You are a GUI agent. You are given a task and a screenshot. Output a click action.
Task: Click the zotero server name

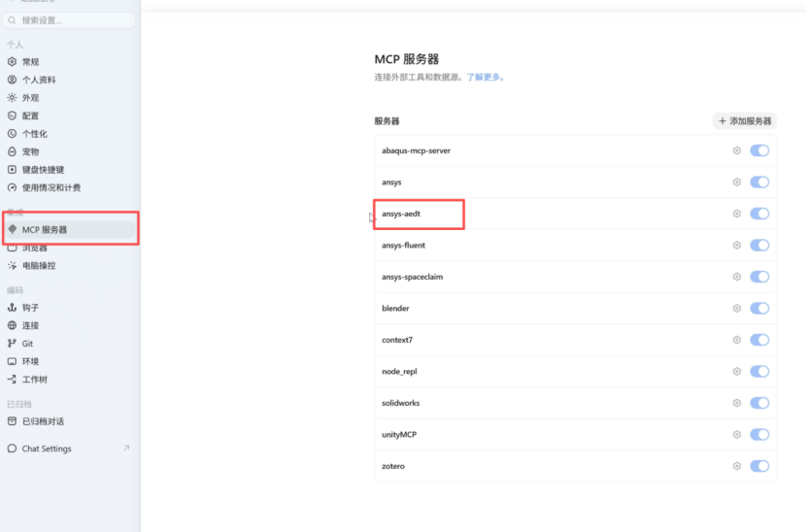pos(393,466)
